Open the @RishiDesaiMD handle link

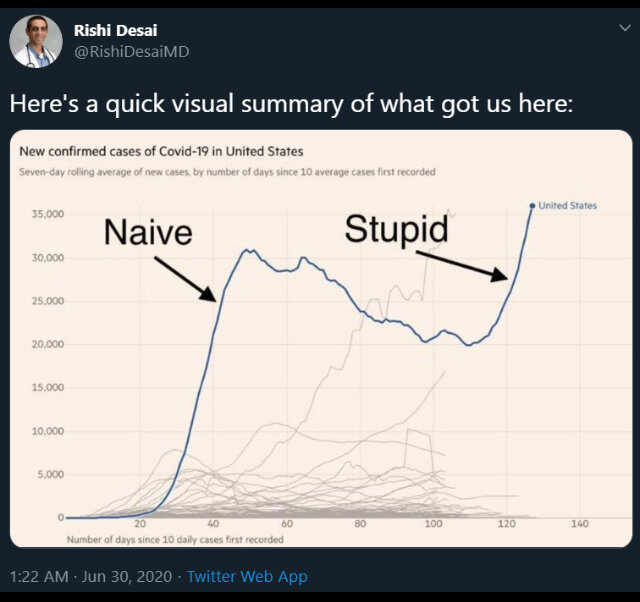tap(131, 51)
